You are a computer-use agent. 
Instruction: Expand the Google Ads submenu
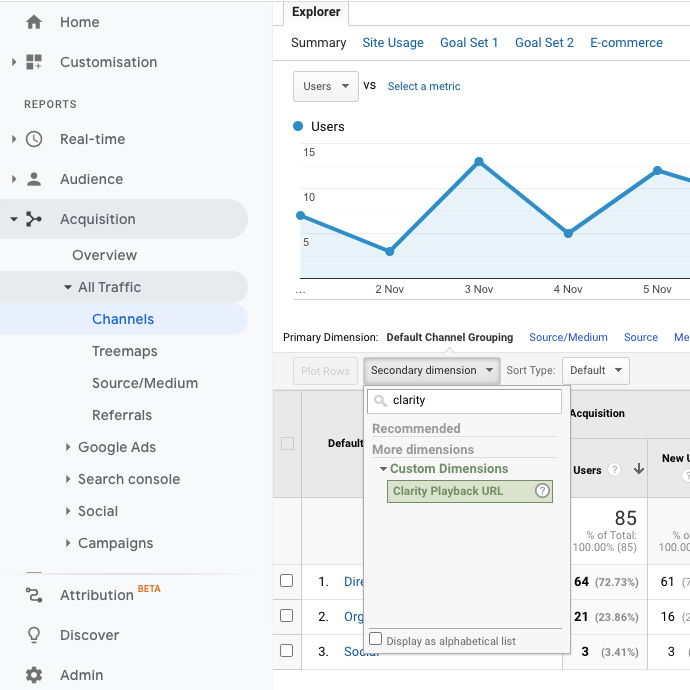point(68,447)
